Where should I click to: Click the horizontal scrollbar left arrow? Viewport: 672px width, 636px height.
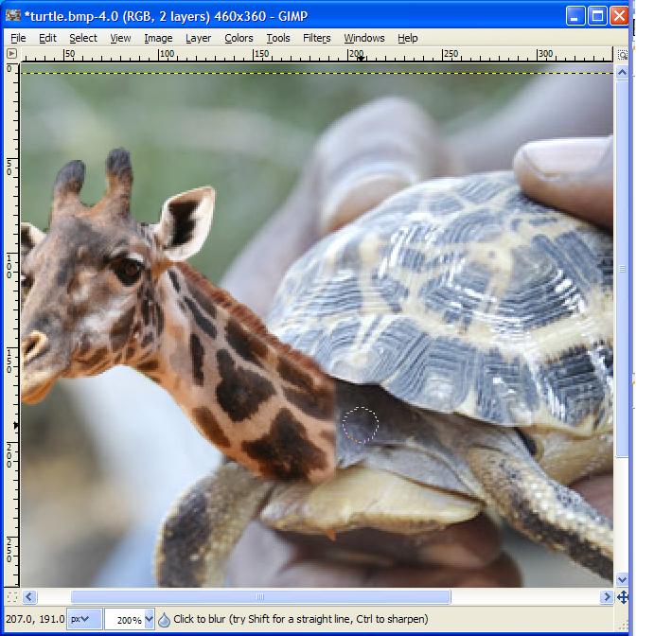pos(29,597)
